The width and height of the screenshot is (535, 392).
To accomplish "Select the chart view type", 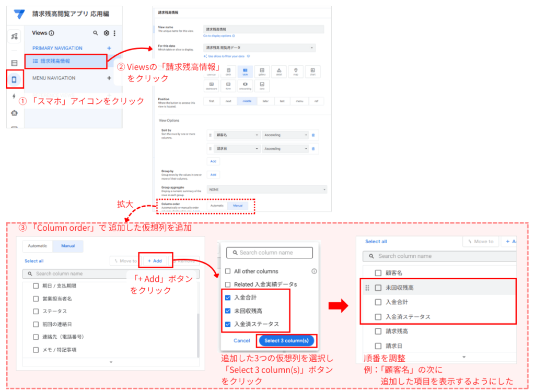I will (x=313, y=72).
